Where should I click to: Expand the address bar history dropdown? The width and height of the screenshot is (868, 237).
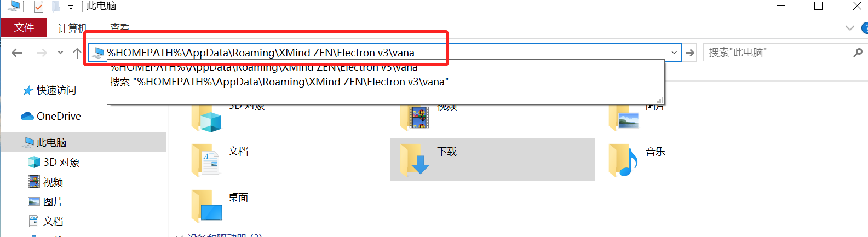click(674, 53)
